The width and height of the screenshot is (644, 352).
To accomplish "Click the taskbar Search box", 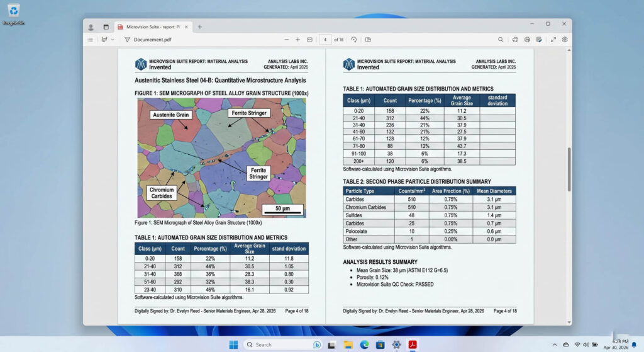I will (283, 344).
